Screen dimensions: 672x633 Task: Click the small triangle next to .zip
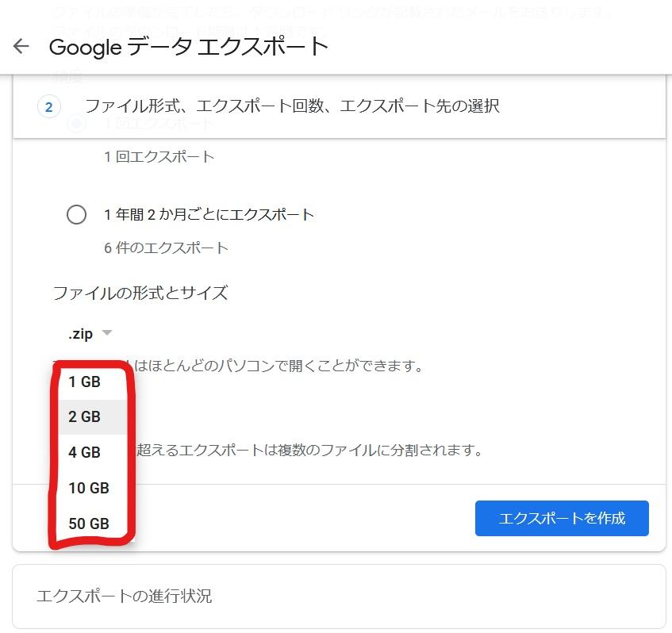point(107,332)
